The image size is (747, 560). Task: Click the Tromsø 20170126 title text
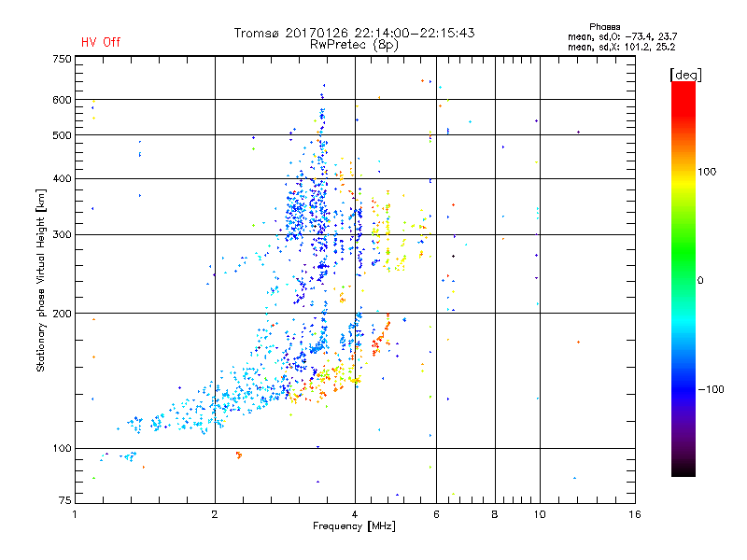(354, 33)
